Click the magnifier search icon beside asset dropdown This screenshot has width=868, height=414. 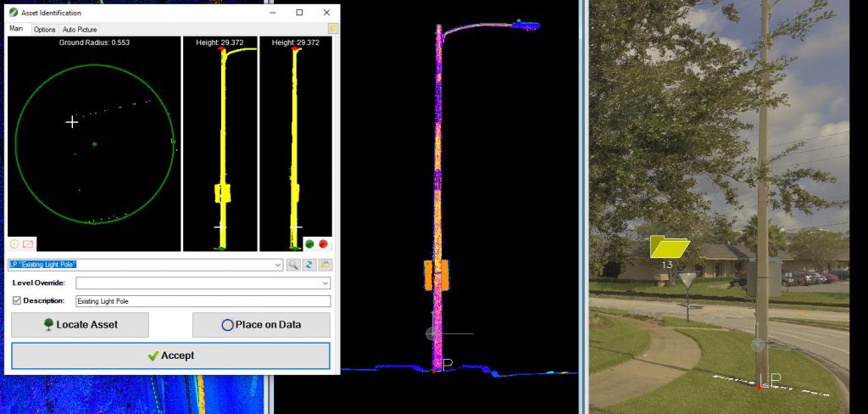tap(293, 266)
